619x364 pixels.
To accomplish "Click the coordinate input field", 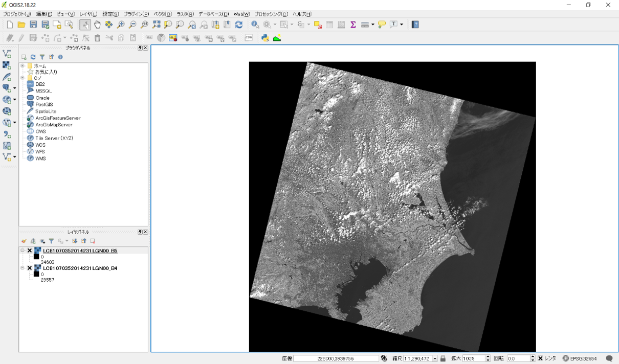I will (336, 358).
